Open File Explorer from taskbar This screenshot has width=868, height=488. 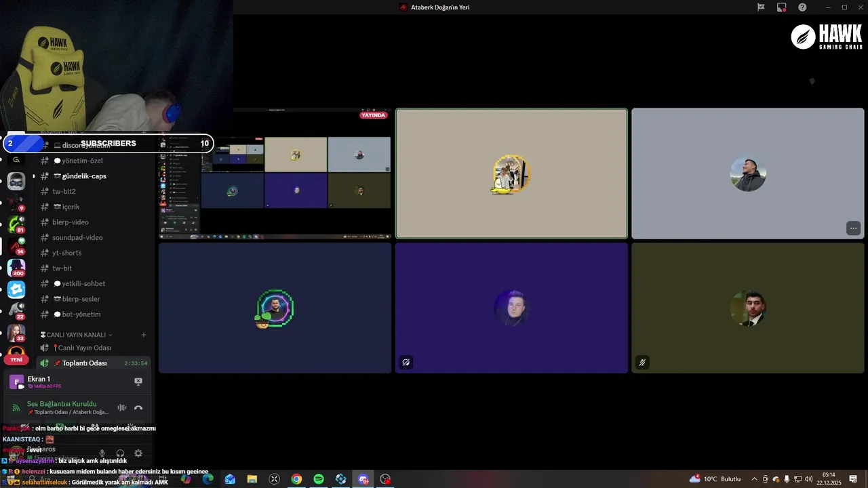(x=252, y=479)
